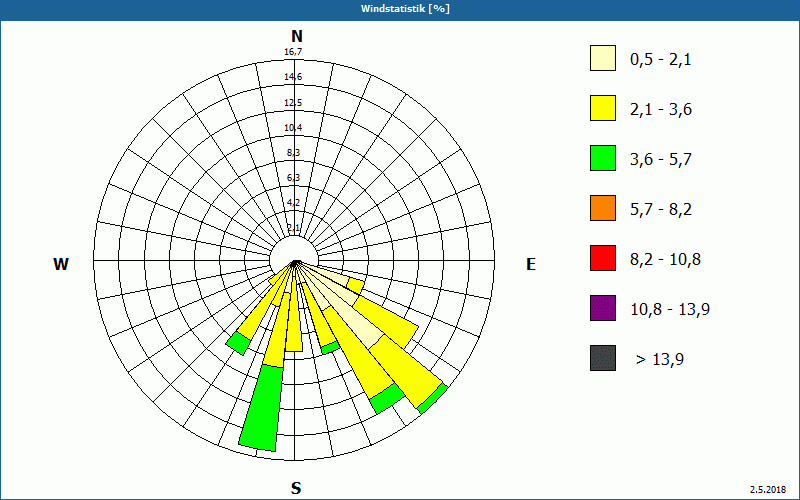
Task: Click the purple 10,8 - 13,9 legend swatch
Action: click(603, 308)
